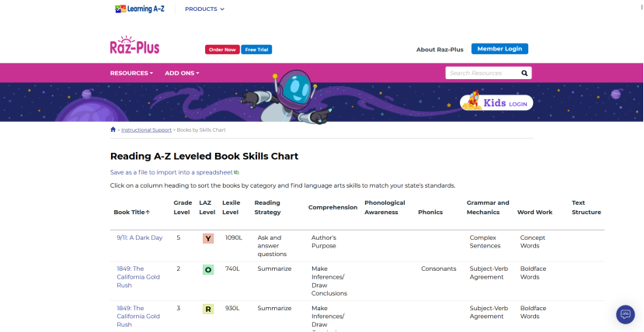Sort by Phonics column heading
The width and height of the screenshot is (644, 332).
pos(430,213)
